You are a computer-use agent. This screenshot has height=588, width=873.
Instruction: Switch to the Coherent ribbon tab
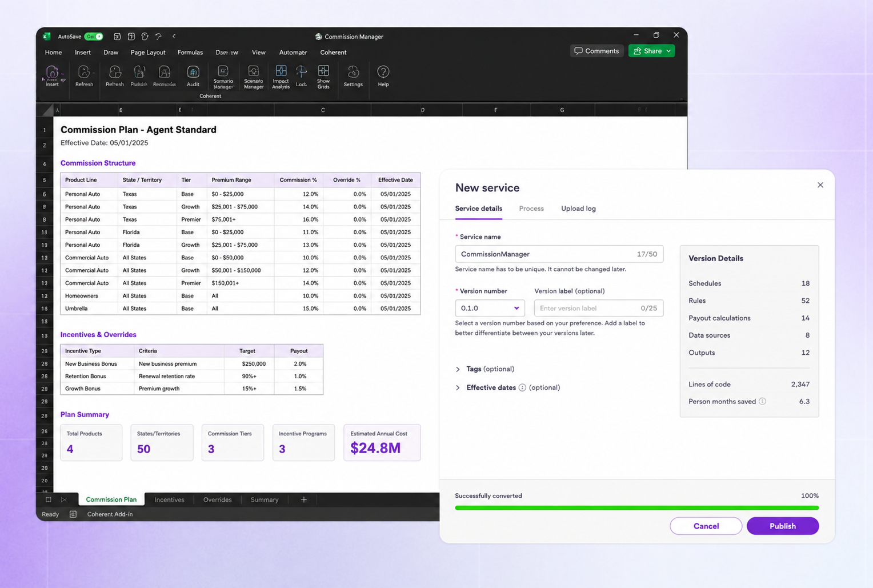pyautogui.click(x=333, y=53)
